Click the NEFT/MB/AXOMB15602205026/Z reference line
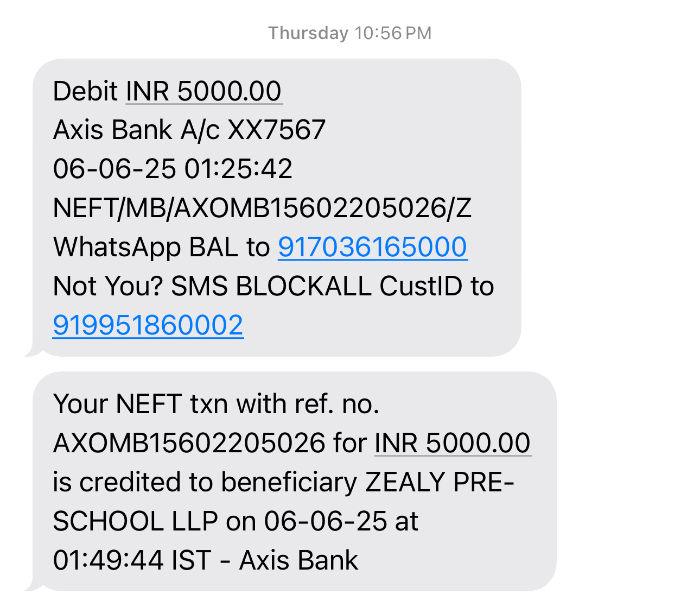The width and height of the screenshot is (700, 613). [262, 208]
